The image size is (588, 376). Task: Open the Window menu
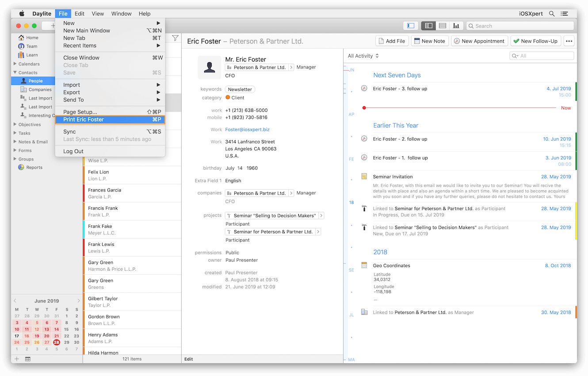[121, 14]
